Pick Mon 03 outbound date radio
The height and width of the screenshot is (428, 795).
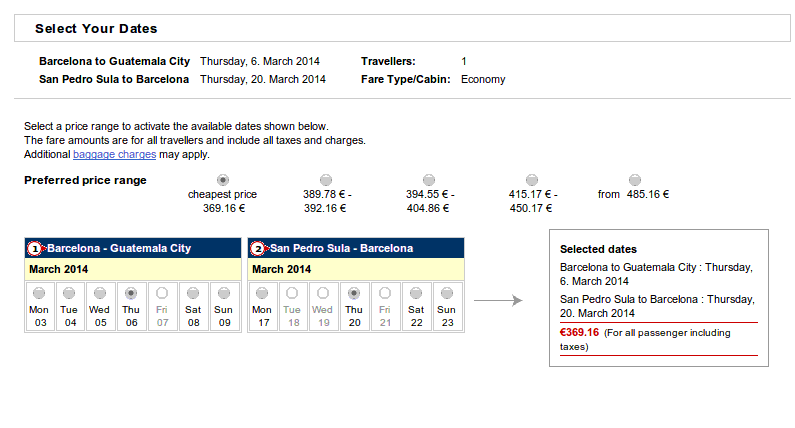[x=39, y=293]
